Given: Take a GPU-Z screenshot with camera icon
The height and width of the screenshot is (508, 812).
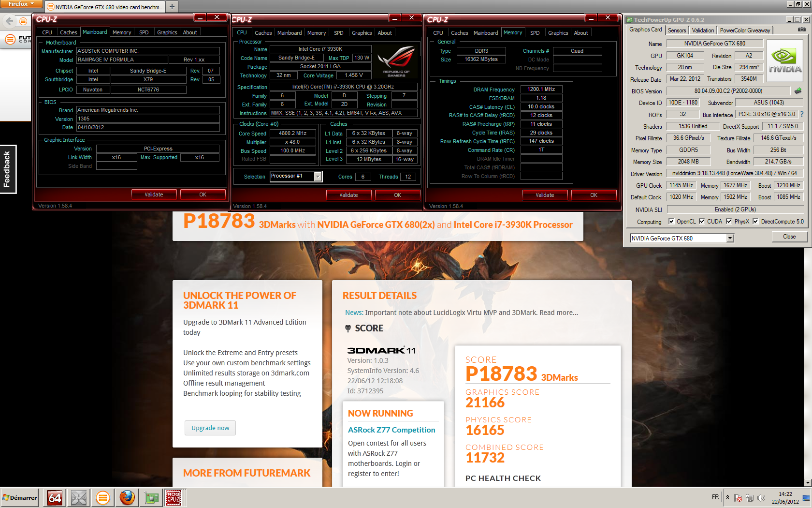Looking at the screenshot, I should click(801, 30).
